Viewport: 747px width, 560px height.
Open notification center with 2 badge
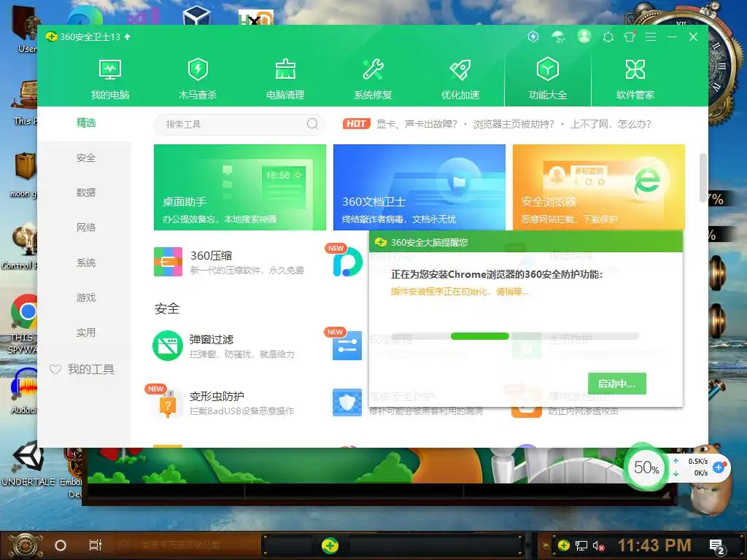[x=716, y=547]
